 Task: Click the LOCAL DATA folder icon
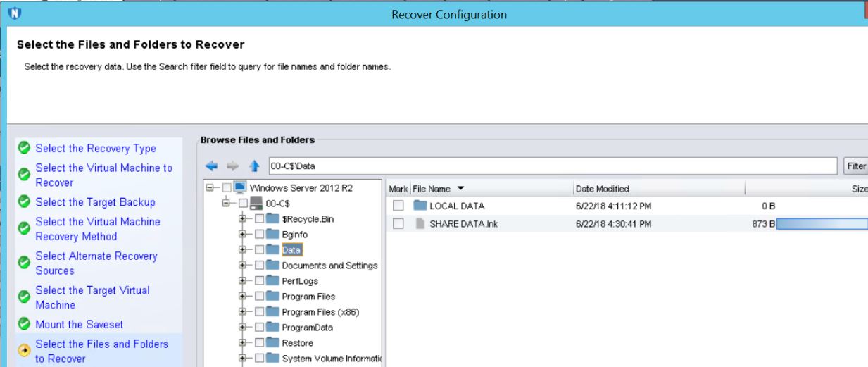pyautogui.click(x=420, y=206)
